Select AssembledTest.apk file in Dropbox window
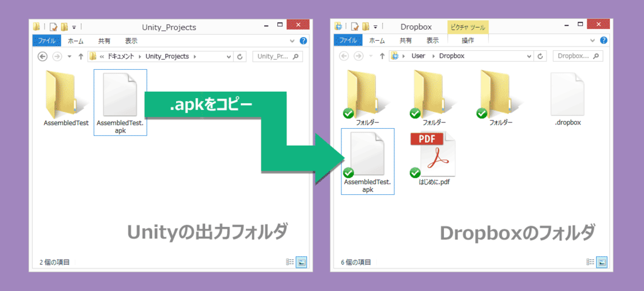 click(x=368, y=162)
